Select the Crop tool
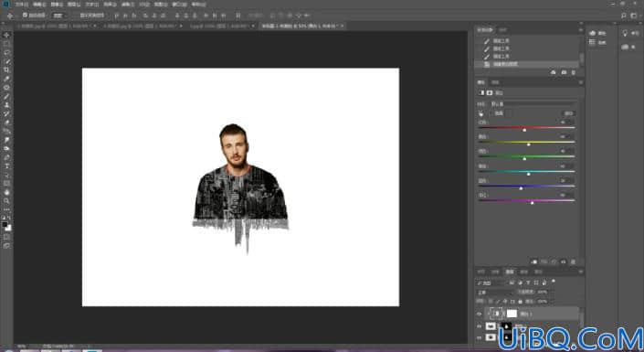Screen dimensions: 644x352 pyautogui.click(x=6, y=69)
